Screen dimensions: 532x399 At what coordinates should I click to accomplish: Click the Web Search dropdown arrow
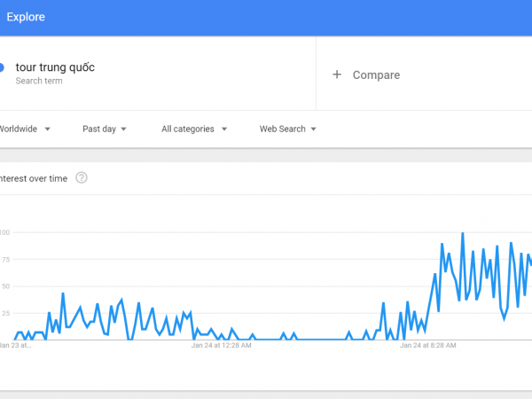click(314, 129)
